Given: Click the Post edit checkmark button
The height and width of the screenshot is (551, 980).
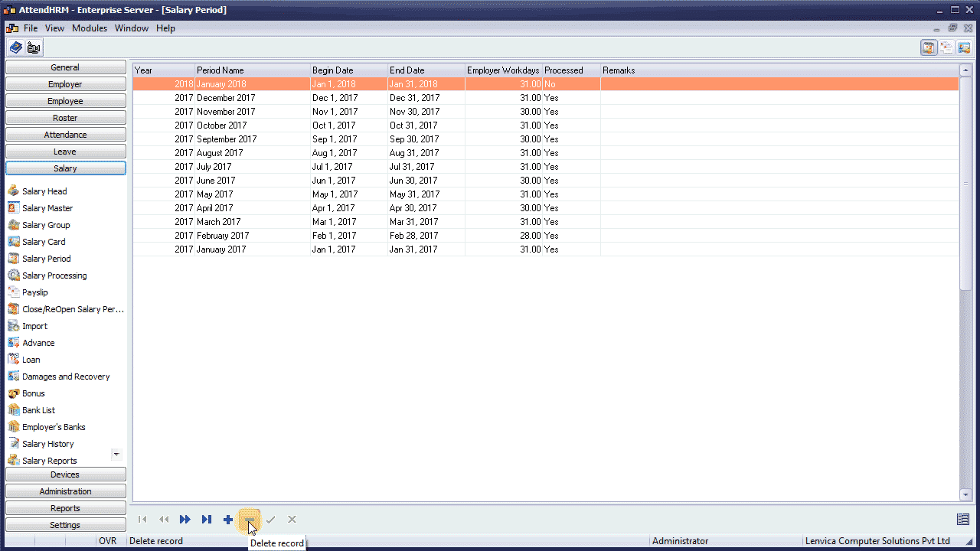Looking at the screenshot, I should (270, 520).
